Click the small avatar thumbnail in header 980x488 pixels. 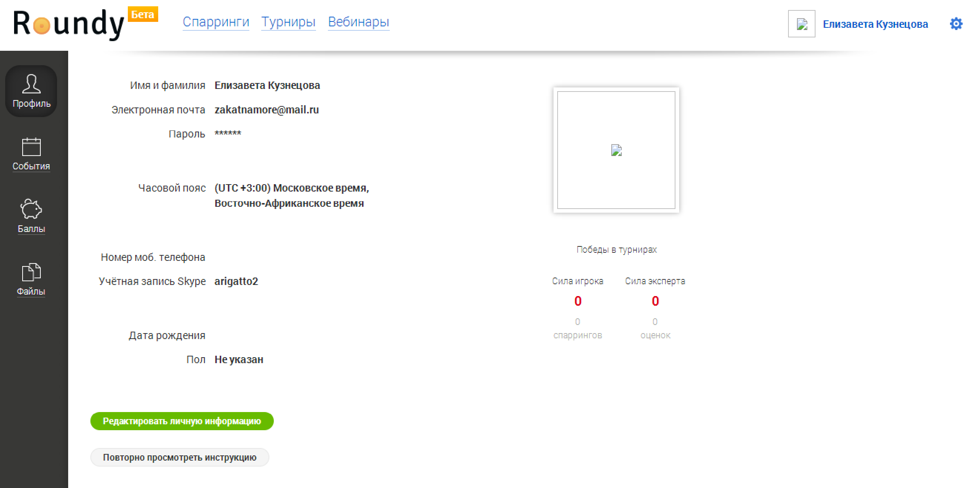tap(801, 24)
